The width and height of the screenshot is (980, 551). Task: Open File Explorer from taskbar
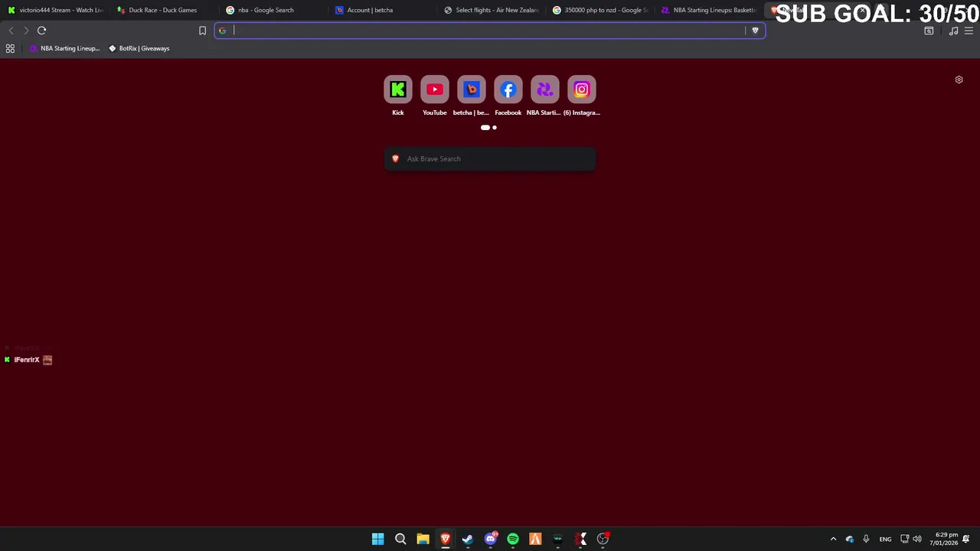(x=423, y=539)
